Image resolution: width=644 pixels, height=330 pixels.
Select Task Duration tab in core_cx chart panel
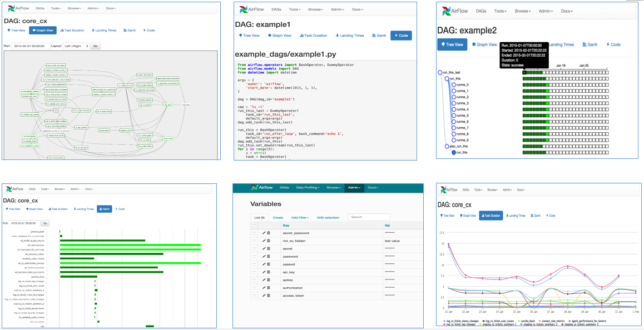pos(491,215)
